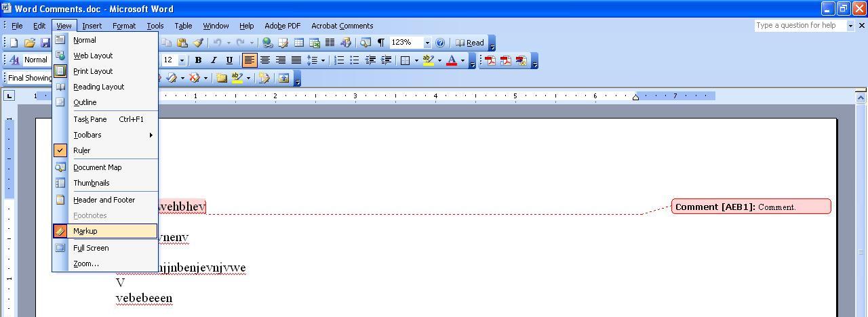Click the Accept Change checkmark icon
Viewport: 868px width, 317px height.
[x=170, y=78]
